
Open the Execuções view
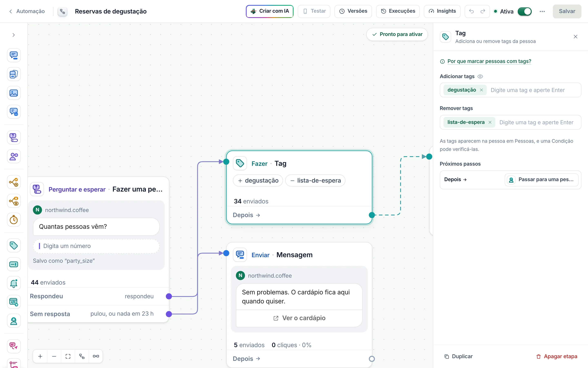click(x=398, y=11)
